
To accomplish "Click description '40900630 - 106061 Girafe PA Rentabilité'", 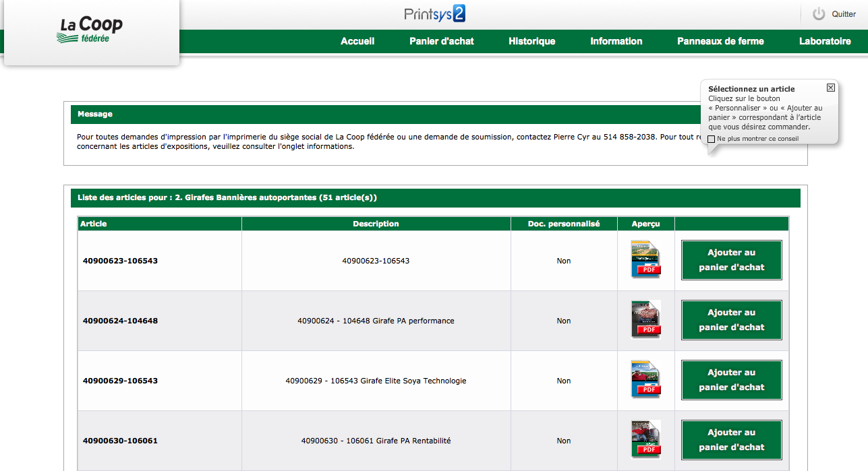I will pos(376,441).
